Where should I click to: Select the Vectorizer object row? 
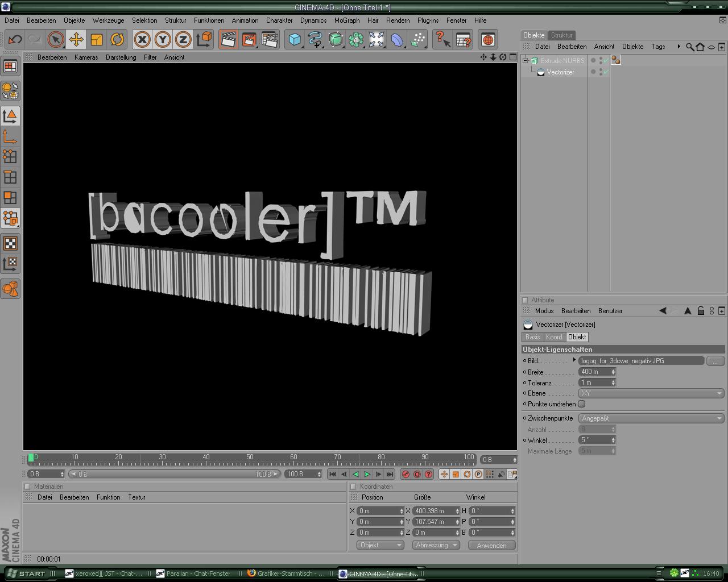coord(560,72)
